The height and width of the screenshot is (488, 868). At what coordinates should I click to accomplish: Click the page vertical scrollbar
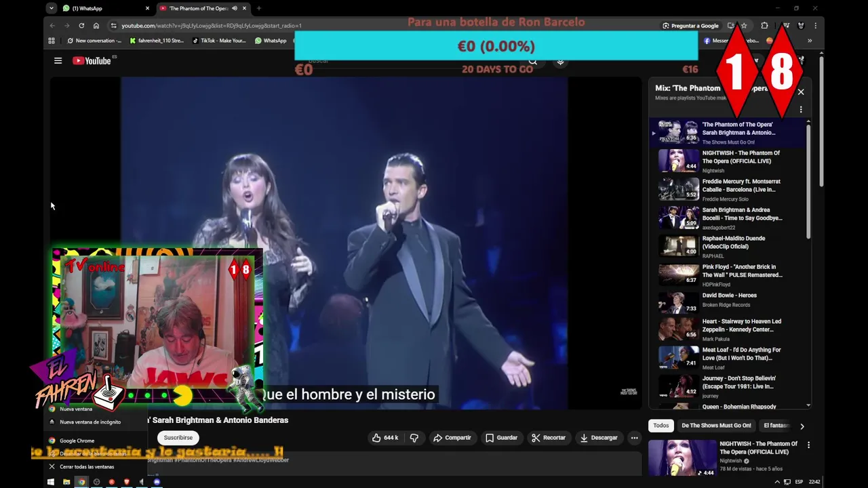(821, 122)
